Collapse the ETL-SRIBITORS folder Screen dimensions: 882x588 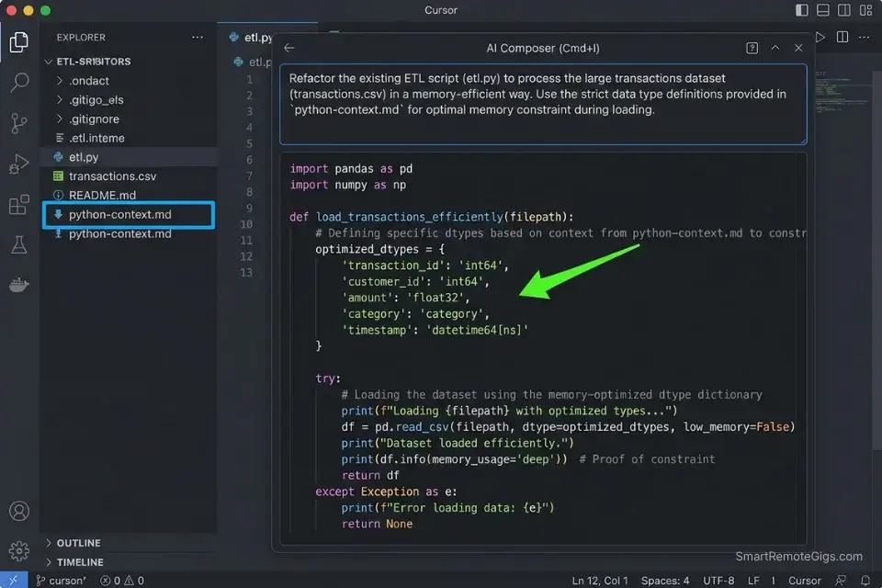(47, 61)
